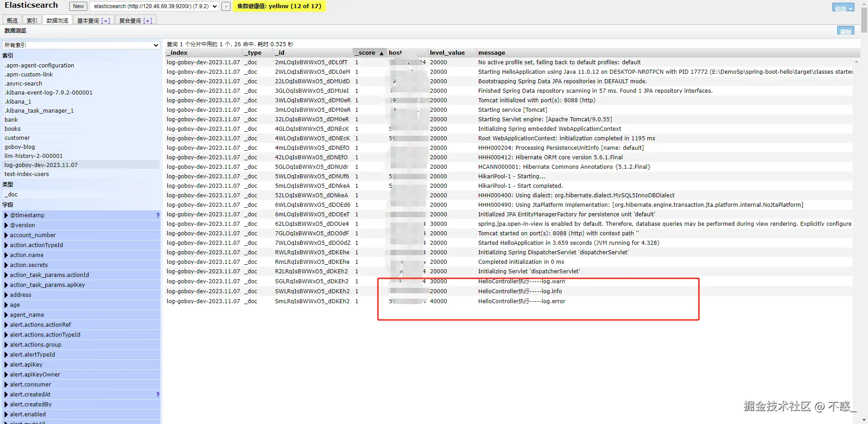This screenshot has width=868, height=424.
Task: Click the minus button beside cluster selector
Action: pyautogui.click(x=226, y=6)
